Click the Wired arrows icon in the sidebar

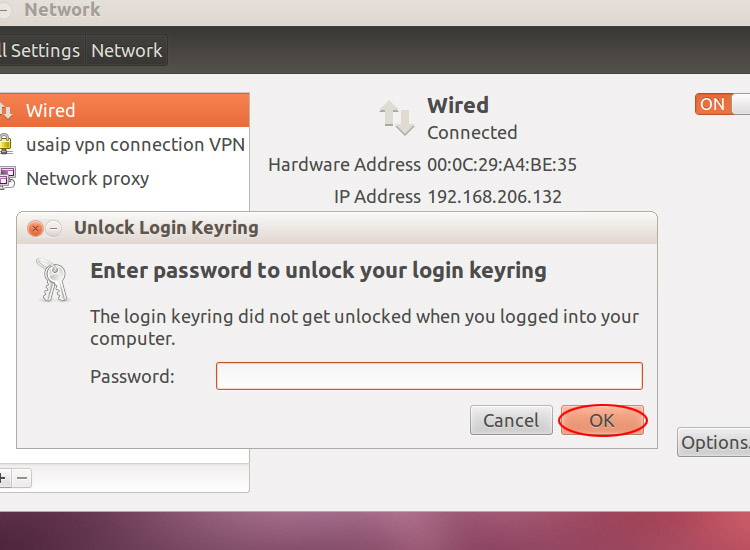click(x=6, y=111)
